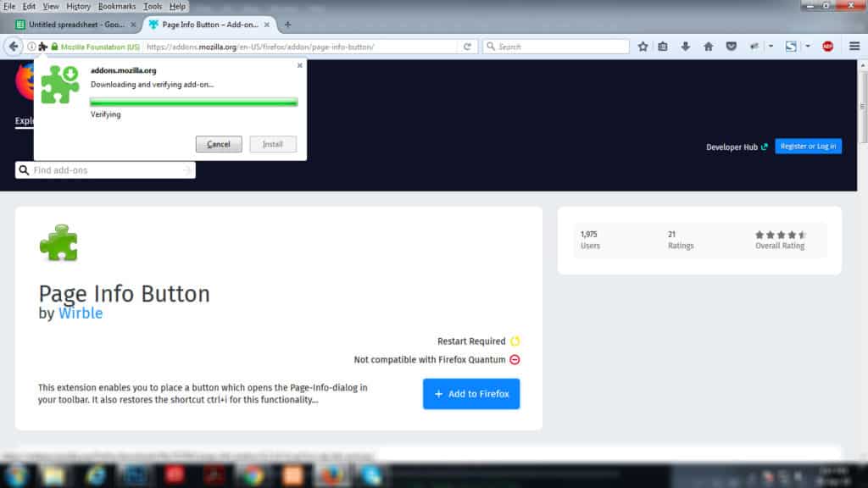Click the Page Info Button puzzle icon
This screenshot has width=868, height=488.
pos(58,243)
